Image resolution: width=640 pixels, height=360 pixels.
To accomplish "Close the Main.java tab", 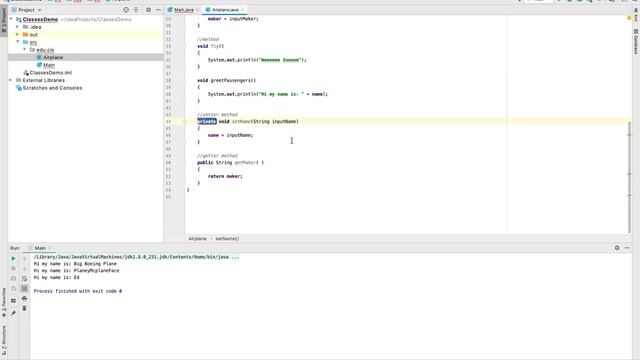I will click(198, 10).
